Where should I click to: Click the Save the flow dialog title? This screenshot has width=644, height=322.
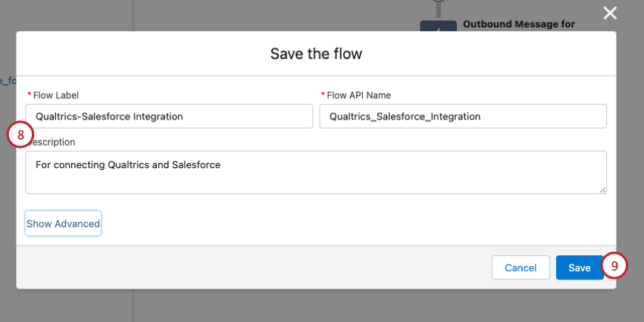pyautogui.click(x=316, y=54)
